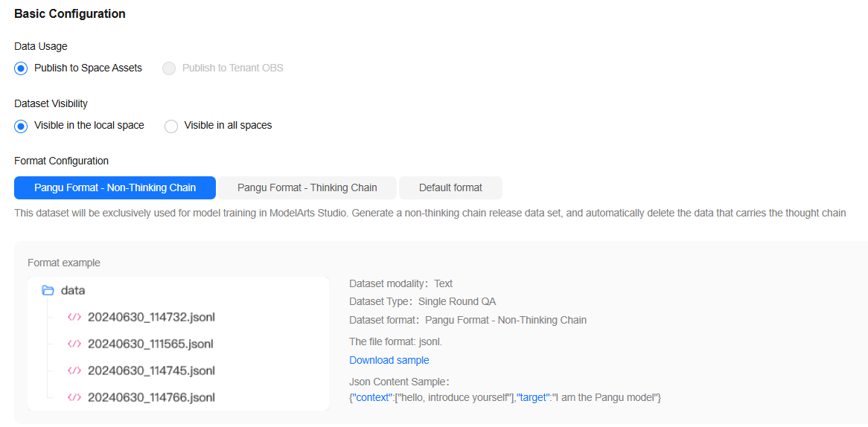
Task: Select Pangu Format - Thinking Chain tab
Action: coord(307,187)
